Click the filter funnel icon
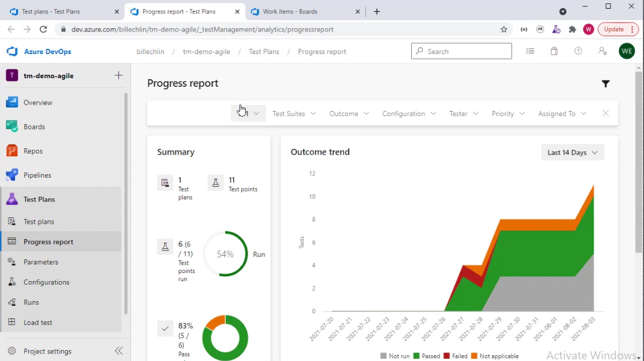This screenshot has width=644, height=361. point(606,84)
